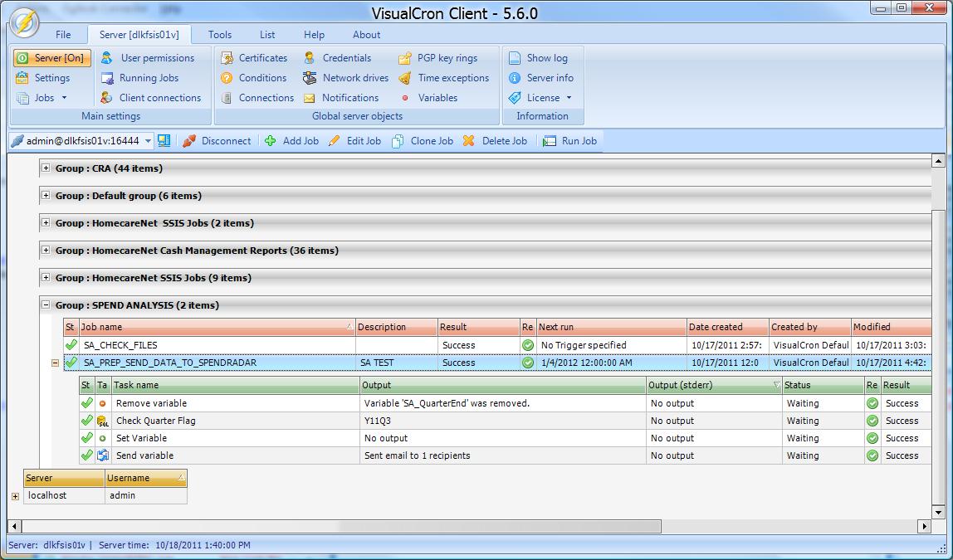The width and height of the screenshot is (953, 560).
Task: Expand the localhost server row
Action: [15, 496]
